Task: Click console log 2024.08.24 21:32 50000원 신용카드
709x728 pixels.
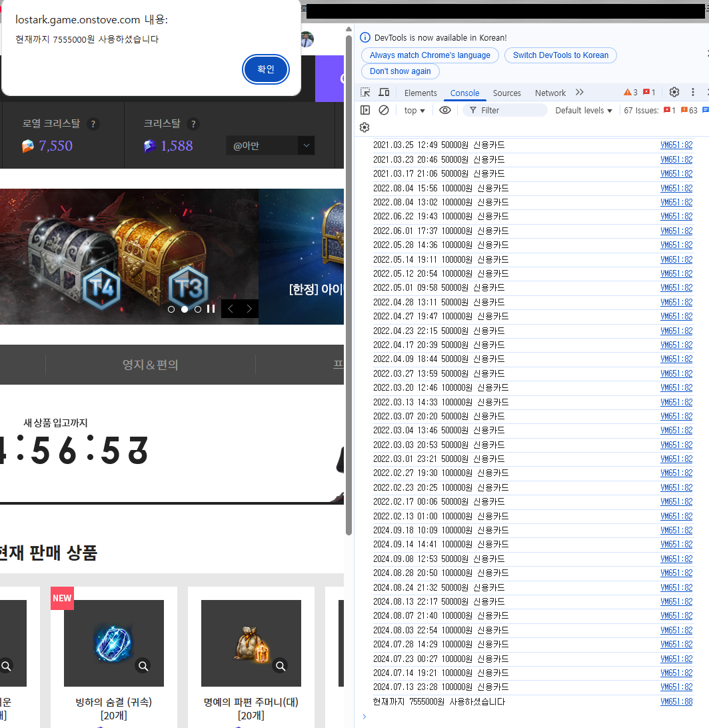Action: 439,587
